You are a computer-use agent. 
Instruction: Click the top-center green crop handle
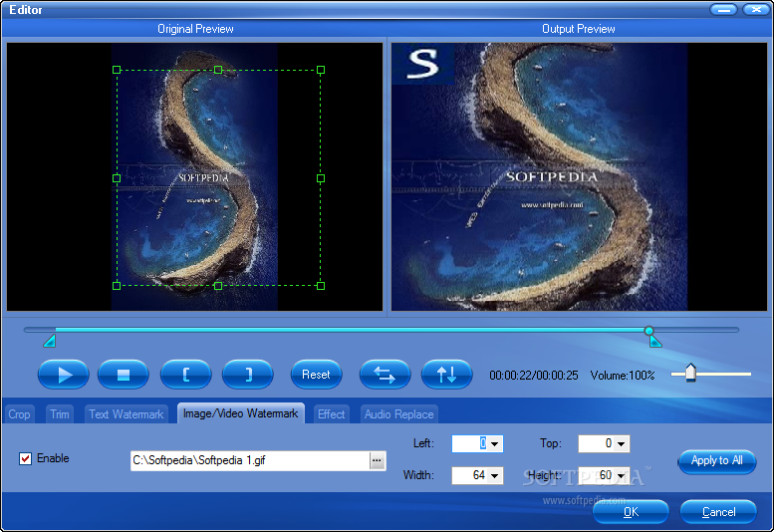coord(218,70)
